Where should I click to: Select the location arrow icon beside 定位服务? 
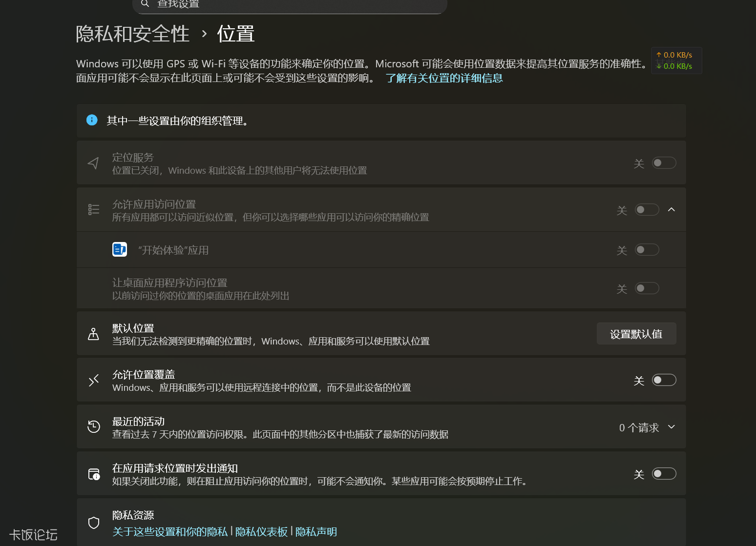(x=93, y=162)
